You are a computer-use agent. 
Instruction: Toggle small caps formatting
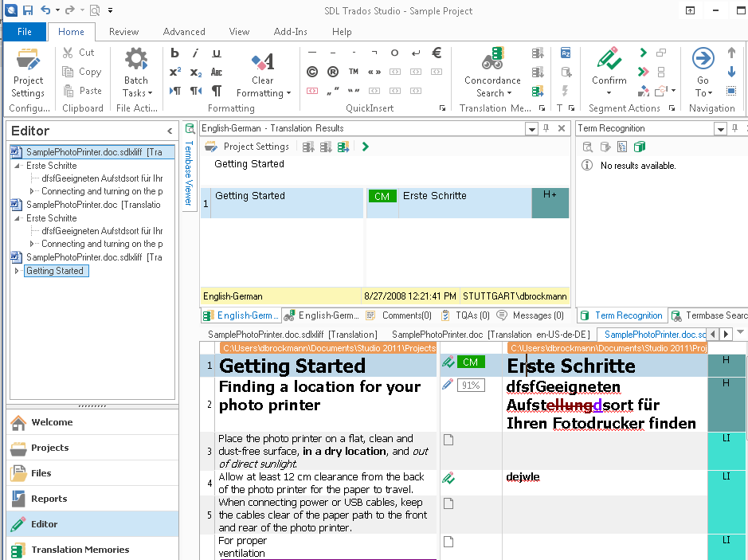point(217,72)
